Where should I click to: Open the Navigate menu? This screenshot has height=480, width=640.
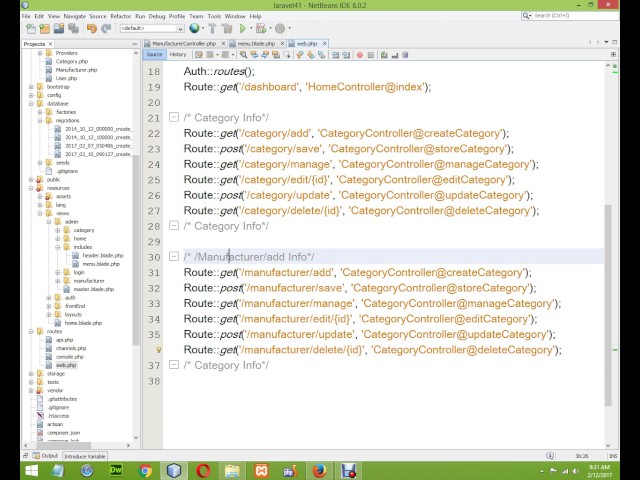(74, 16)
